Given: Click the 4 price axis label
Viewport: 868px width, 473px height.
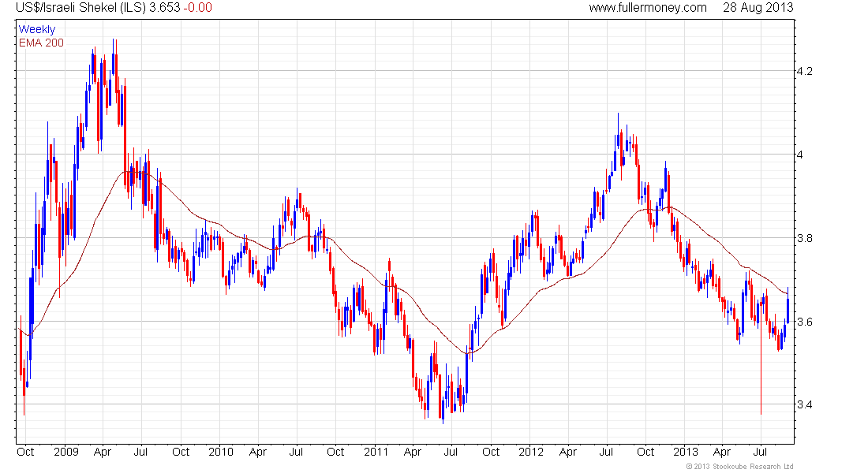Looking at the screenshot, I should [x=799, y=155].
